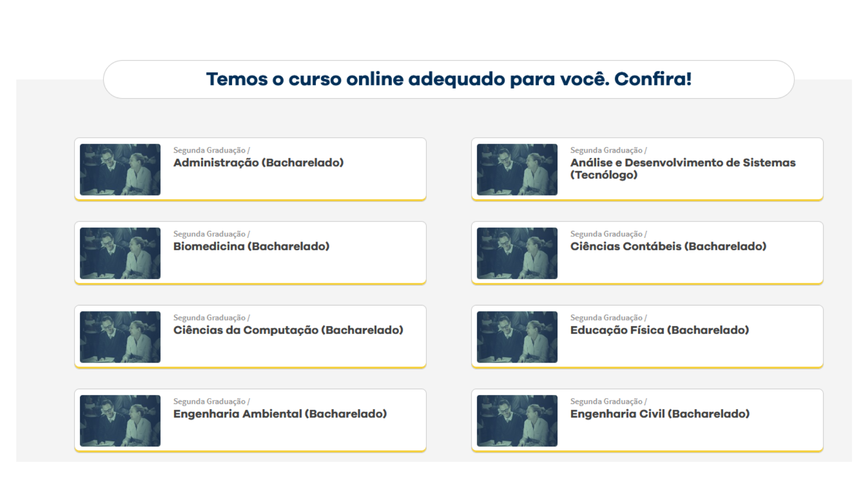
Task: Select the Biomedicina (Bacharelado) course title
Action: pyautogui.click(x=251, y=246)
